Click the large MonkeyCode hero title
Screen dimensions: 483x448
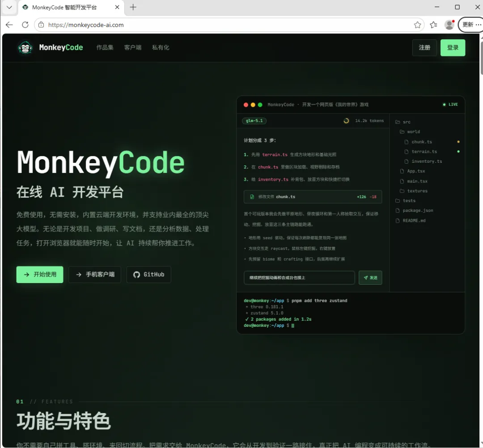pos(101,162)
